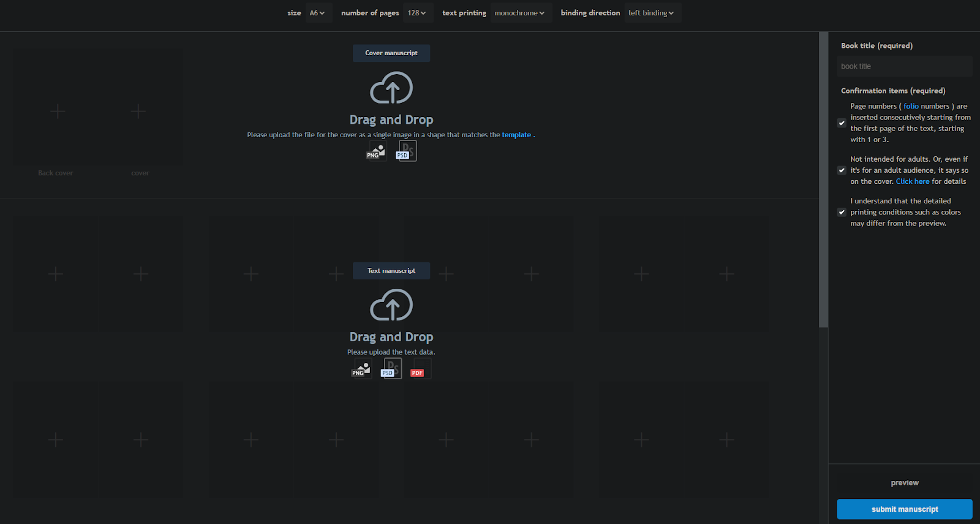
Task: Click the cover manuscript cloud upload icon
Action: 391,88
